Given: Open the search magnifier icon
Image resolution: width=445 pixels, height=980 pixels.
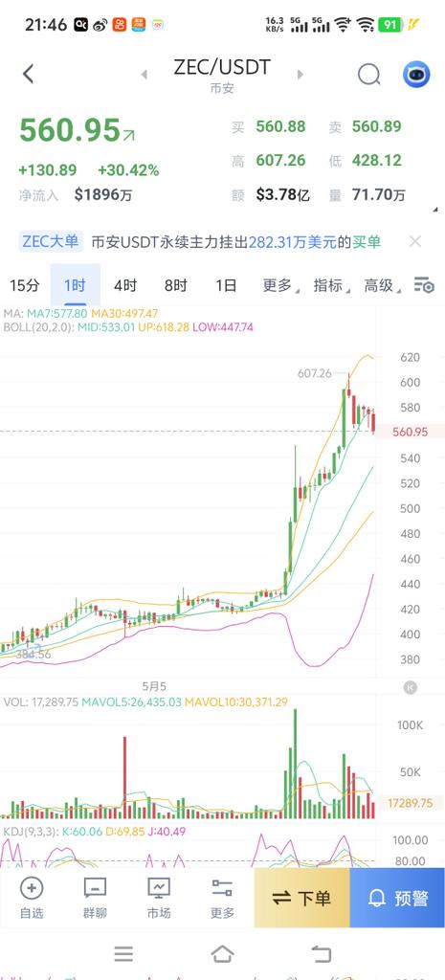Looking at the screenshot, I should 368,75.
